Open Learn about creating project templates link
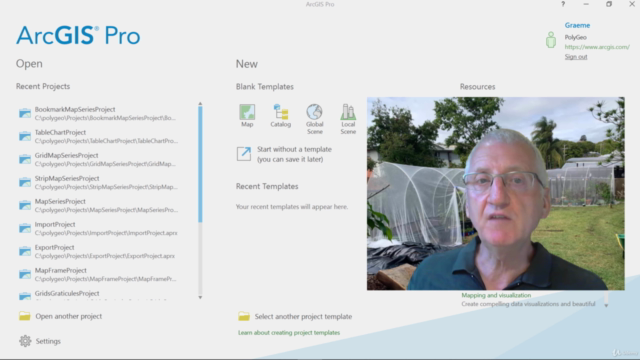The width and height of the screenshot is (640, 360). click(289, 333)
